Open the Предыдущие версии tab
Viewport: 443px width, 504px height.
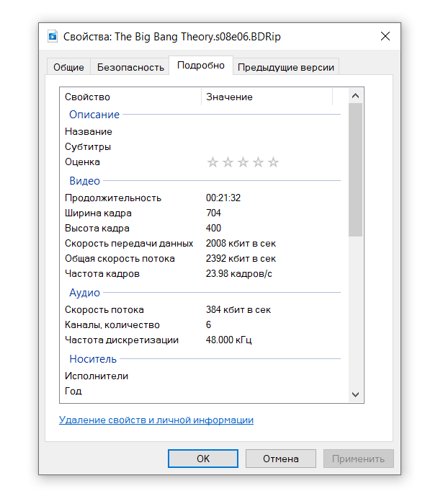pyautogui.click(x=286, y=67)
